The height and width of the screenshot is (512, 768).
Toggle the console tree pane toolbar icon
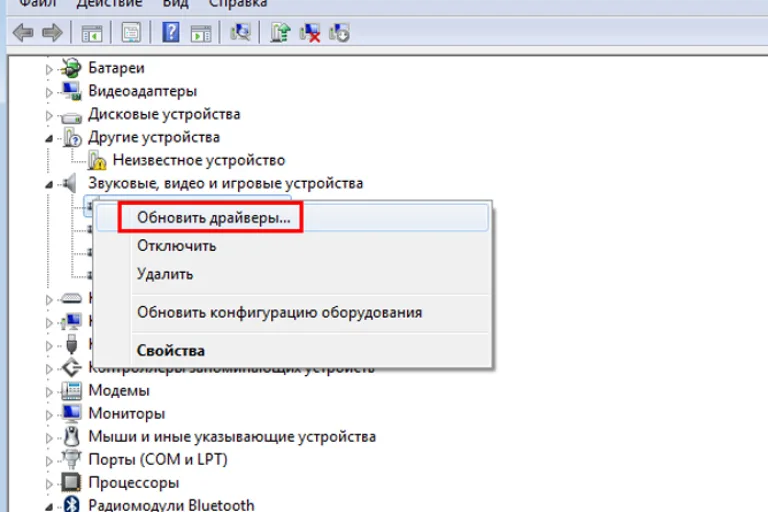(x=92, y=33)
